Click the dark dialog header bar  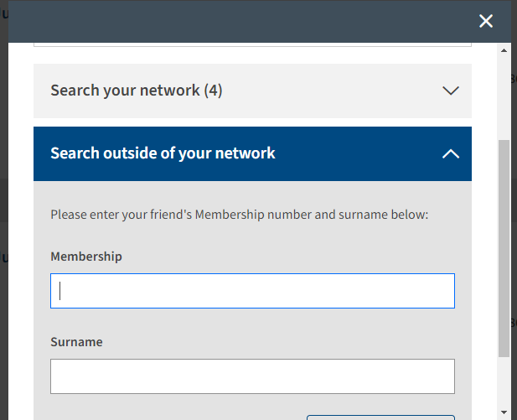coord(244,21)
